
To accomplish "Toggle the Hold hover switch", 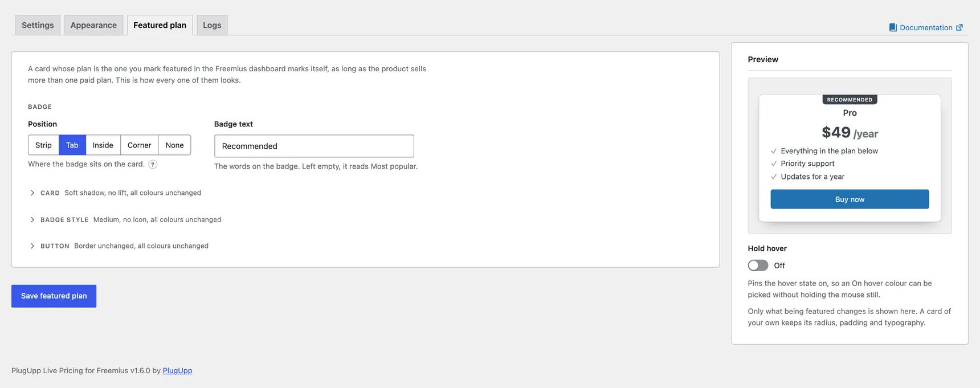I will click(x=758, y=266).
